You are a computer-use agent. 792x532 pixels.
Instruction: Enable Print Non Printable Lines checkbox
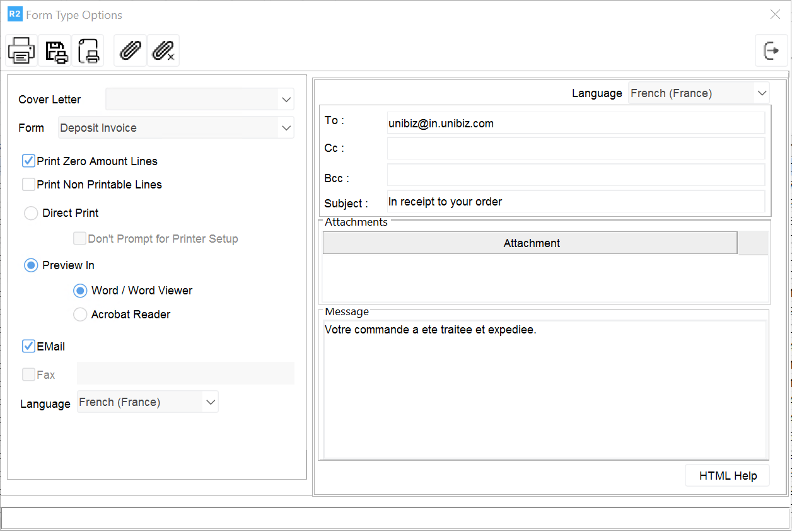(x=28, y=185)
